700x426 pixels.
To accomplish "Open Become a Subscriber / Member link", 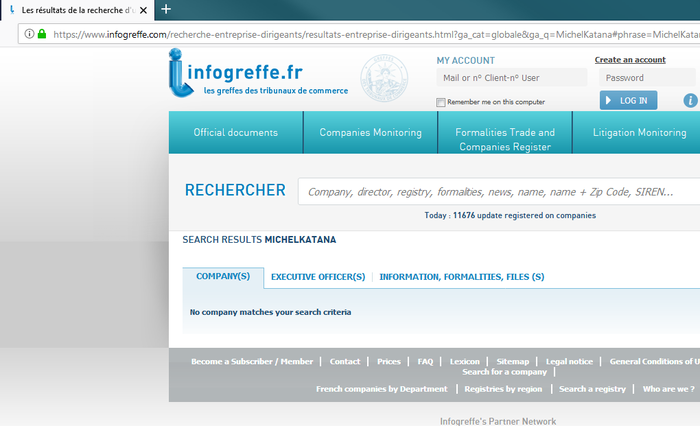I will tap(252, 361).
